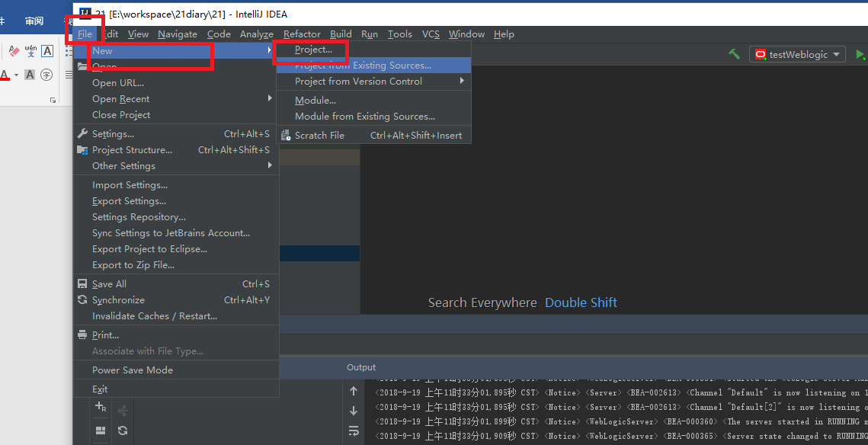The width and height of the screenshot is (868, 445).
Task: Click Word's enclosed character 字 icon
Action: click(46, 74)
